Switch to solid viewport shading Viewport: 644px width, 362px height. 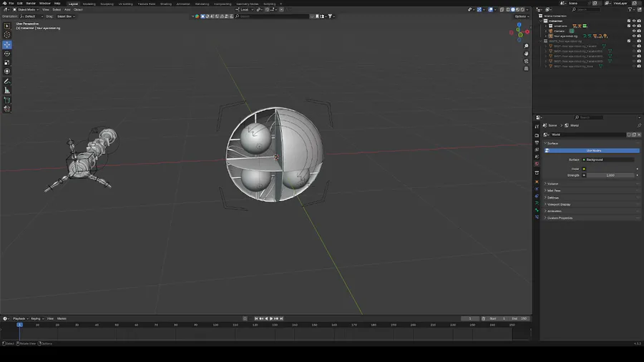coord(512,9)
